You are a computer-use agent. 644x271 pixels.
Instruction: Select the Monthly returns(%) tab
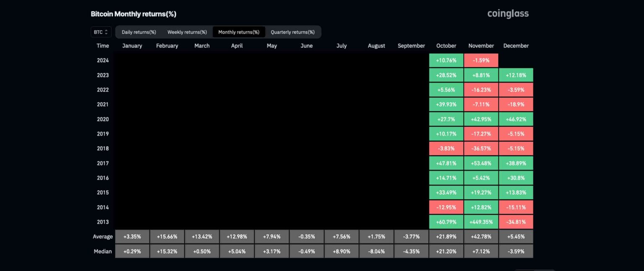pos(239,32)
